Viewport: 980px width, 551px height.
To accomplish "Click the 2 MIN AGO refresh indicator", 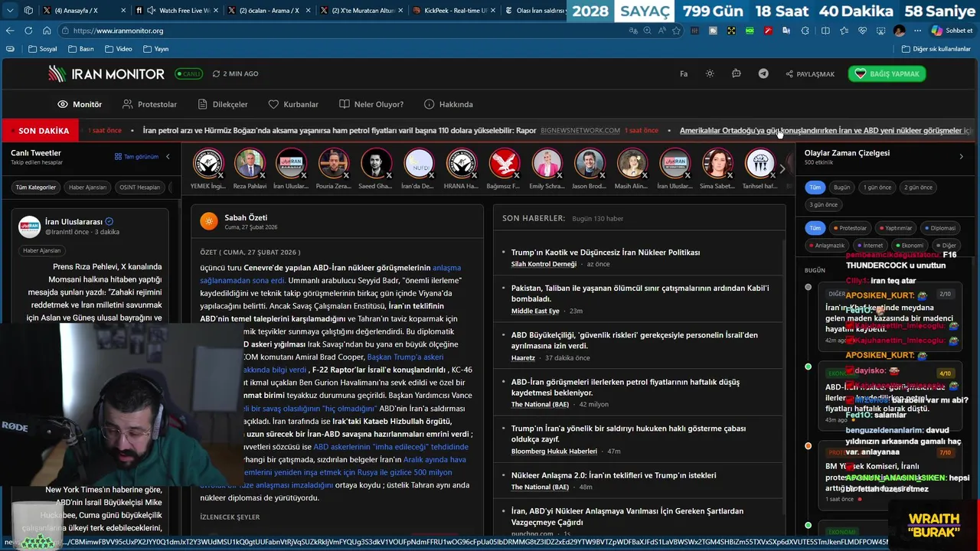I will click(235, 73).
